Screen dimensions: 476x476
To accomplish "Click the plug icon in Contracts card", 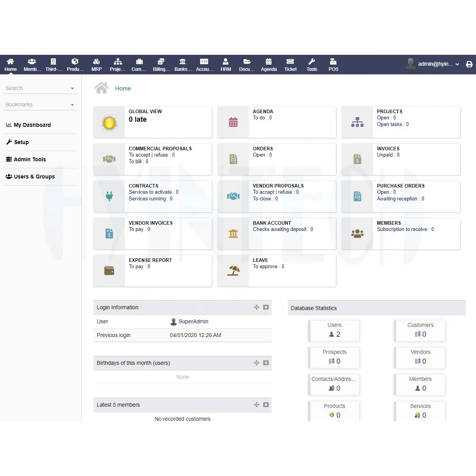I will point(109,196).
